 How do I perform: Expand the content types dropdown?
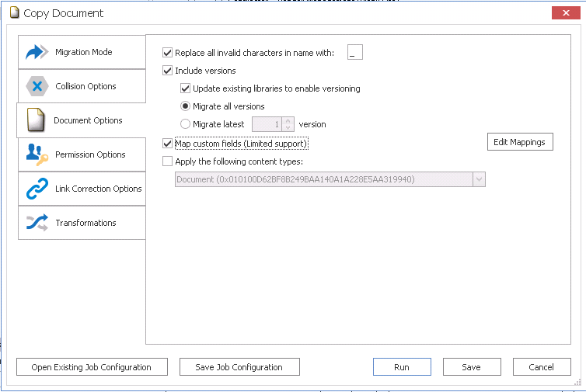[x=479, y=179]
